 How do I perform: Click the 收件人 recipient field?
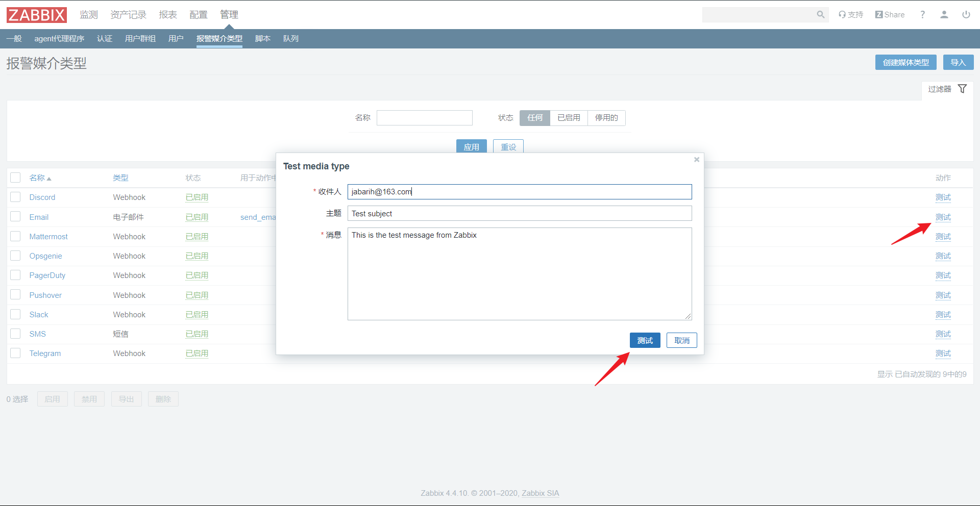520,192
